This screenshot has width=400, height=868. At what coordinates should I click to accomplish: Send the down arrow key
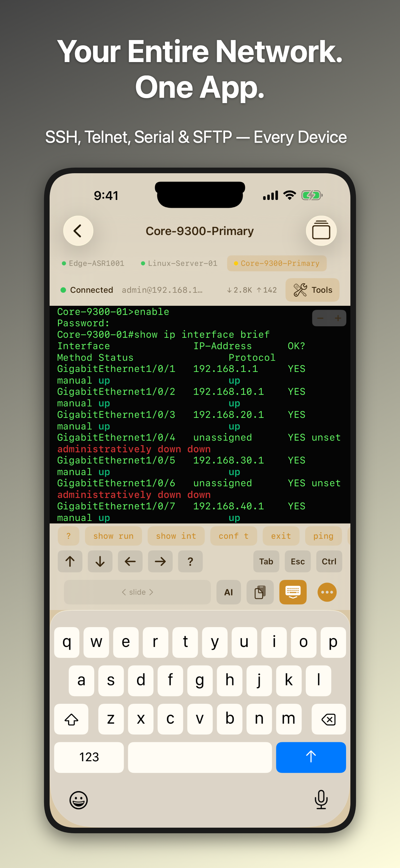coord(100,561)
